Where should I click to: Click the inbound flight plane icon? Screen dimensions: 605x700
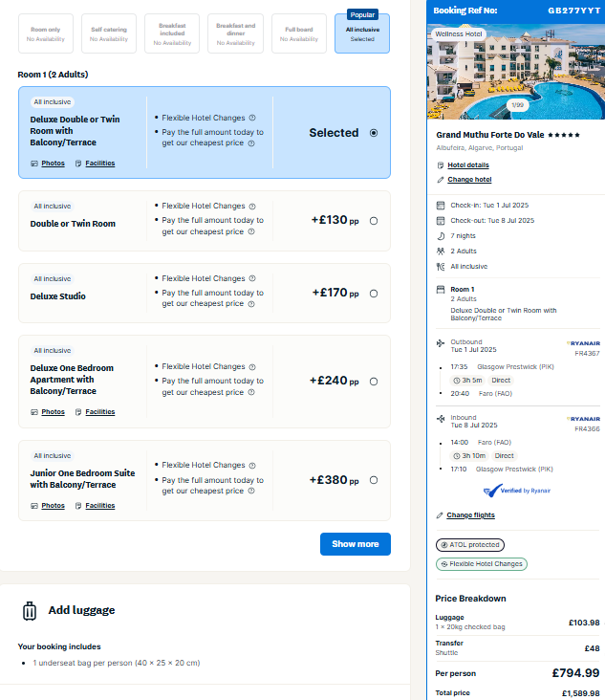point(441,419)
